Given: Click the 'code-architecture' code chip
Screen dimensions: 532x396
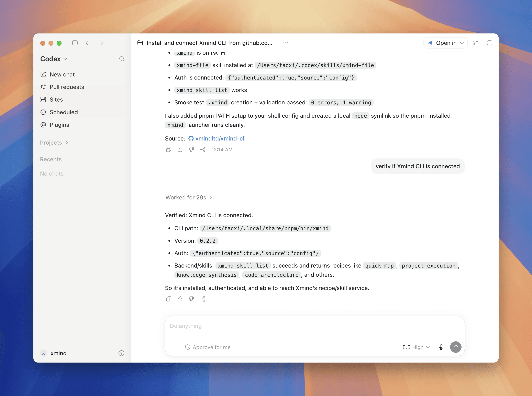Looking at the screenshot, I should point(272,275).
